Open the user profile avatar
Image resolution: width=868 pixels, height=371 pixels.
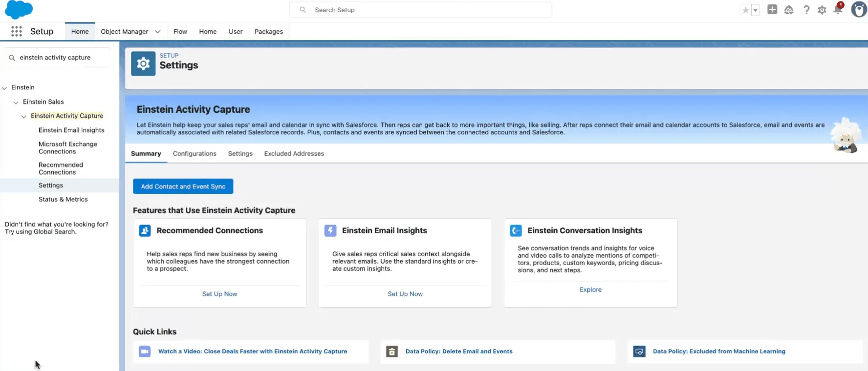[x=859, y=9]
